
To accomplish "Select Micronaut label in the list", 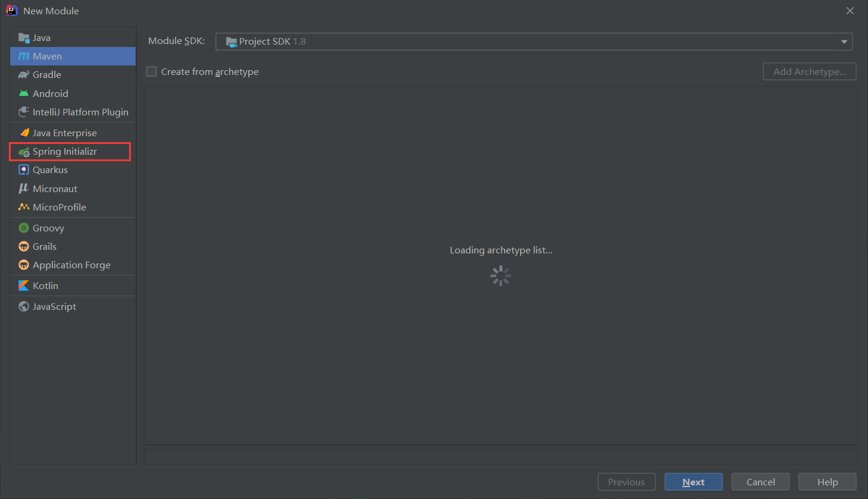I will coord(55,189).
